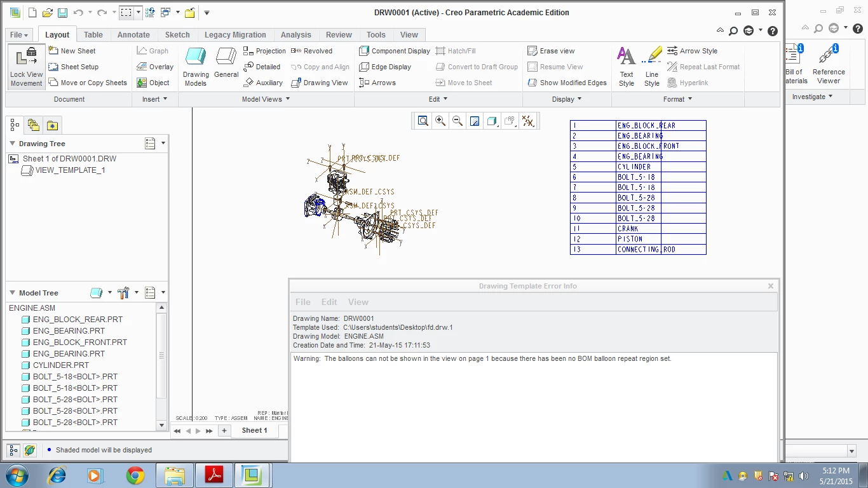Viewport: 868px width, 488px height.
Task: Create a New Sheet
Action: (72, 51)
